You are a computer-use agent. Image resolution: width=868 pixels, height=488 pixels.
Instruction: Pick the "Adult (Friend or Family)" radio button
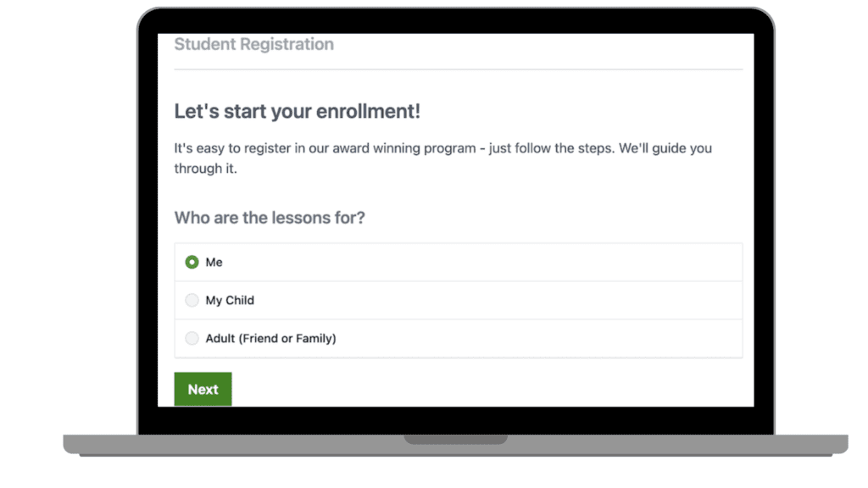pos(192,339)
